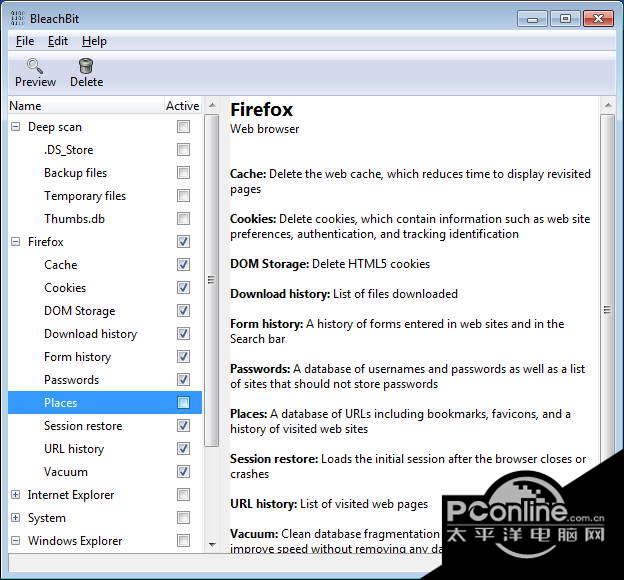624x580 pixels.
Task: Click the cleaner list scroll-up arrow
Action: 212,105
